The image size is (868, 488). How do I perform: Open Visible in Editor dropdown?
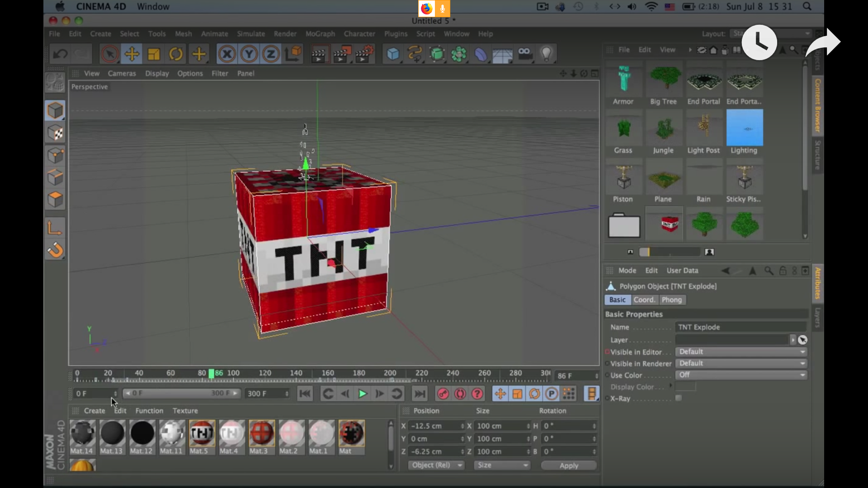(x=741, y=352)
